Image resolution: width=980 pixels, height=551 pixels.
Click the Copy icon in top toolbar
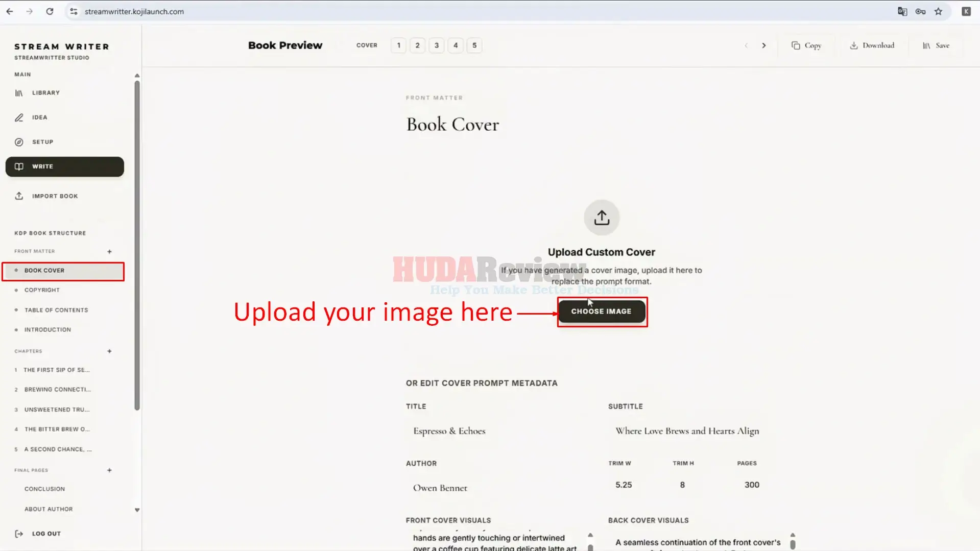796,45
